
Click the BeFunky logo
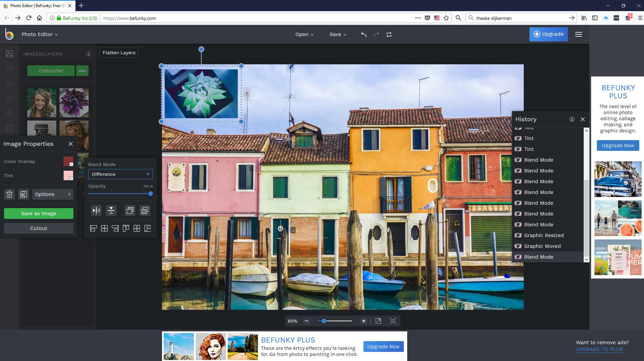coord(9,34)
